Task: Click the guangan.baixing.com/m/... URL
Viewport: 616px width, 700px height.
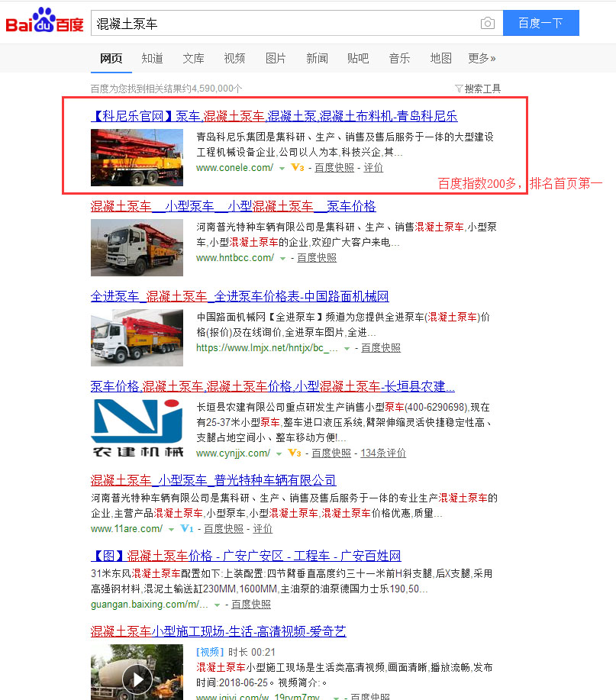Action: [150, 605]
